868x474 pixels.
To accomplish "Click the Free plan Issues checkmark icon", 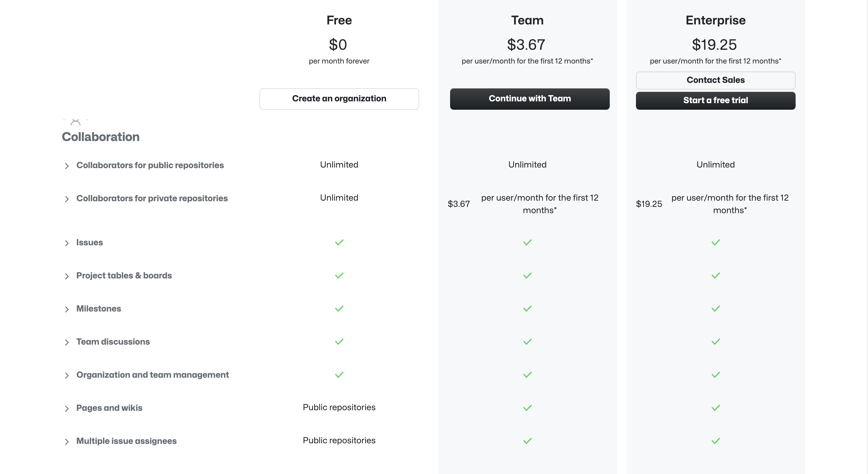I will click(339, 242).
